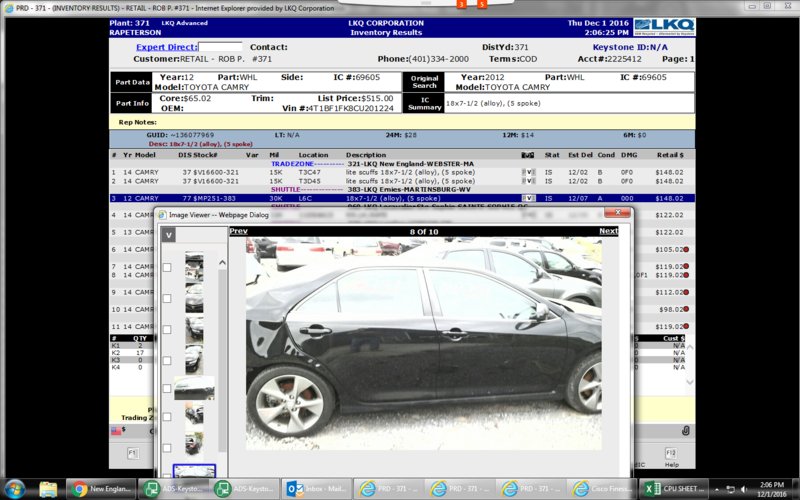
Task: Click the Next image link
Action: (609, 231)
